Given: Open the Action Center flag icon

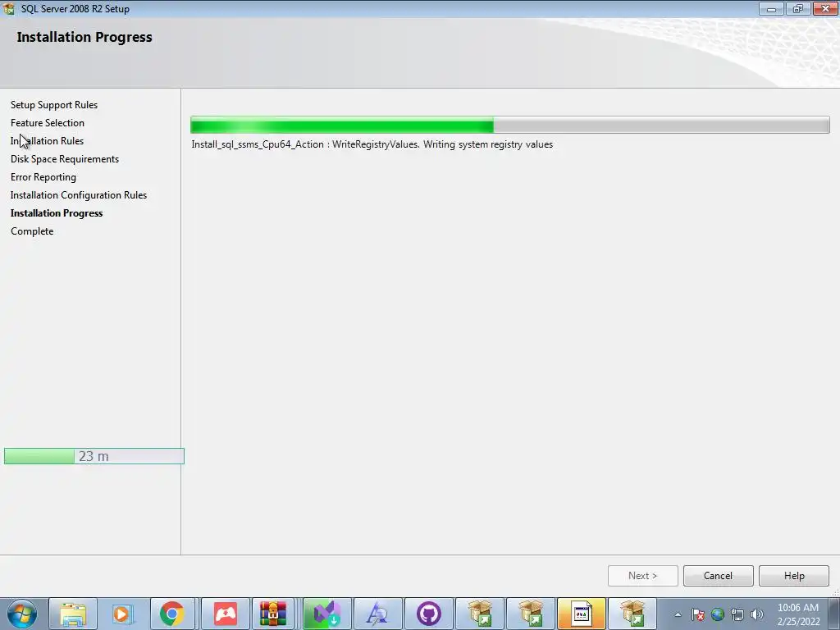Looking at the screenshot, I should coord(697,614).
